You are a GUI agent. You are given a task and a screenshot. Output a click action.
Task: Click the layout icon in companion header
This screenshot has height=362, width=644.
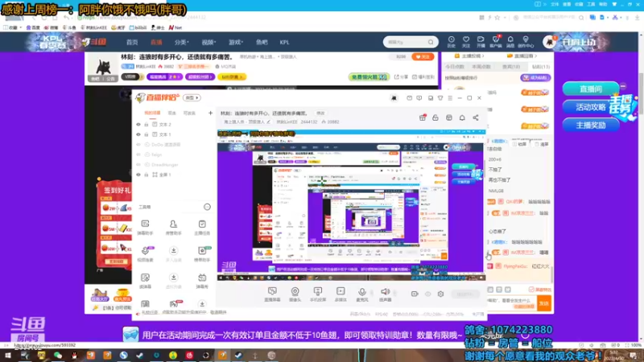449,117
